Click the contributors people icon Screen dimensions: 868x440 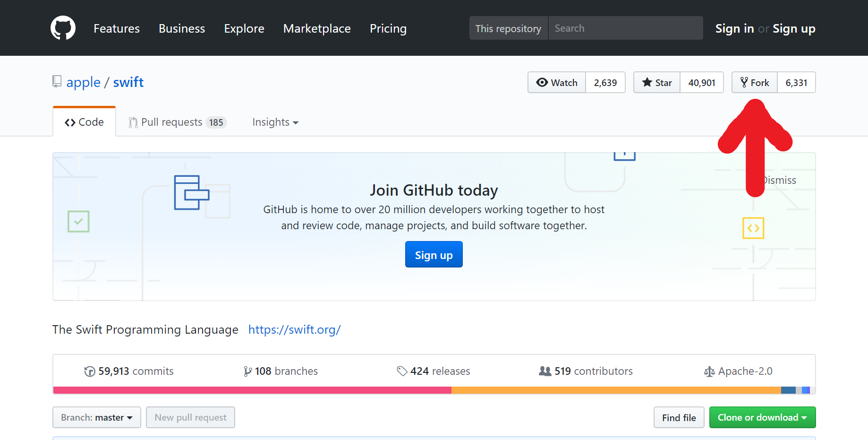point(545,371)
